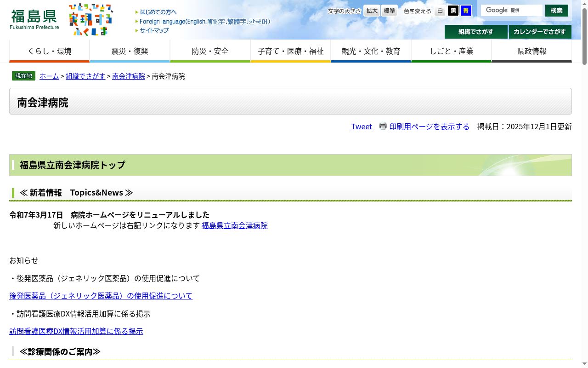Click the 令和7年3月17日 renewal announcement text
The image size is (588, 368).
pos(109,215)
